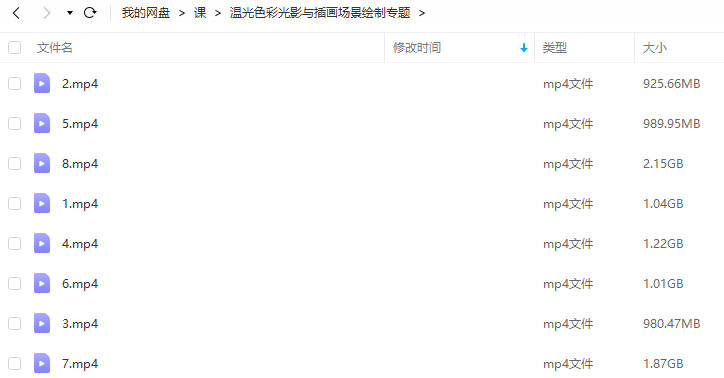
Task: Open 温光色彩光影与插画场景绘制专题 breadcrumb
Action: tap(320, 13)
